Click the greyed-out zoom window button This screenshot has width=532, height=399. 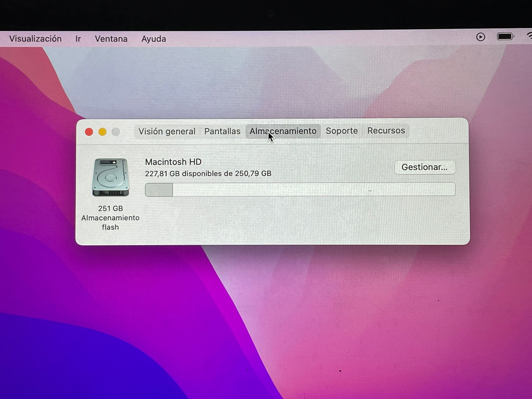coord(116,132)
